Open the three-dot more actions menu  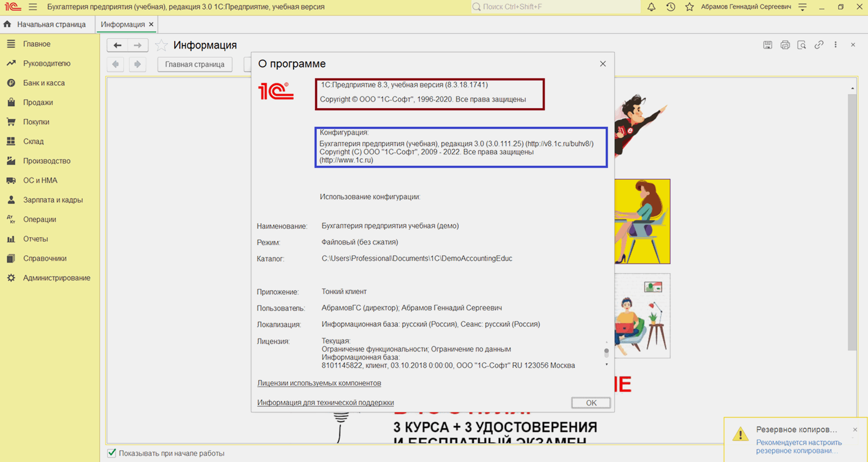pyautogui.click(x=835, y=45)
